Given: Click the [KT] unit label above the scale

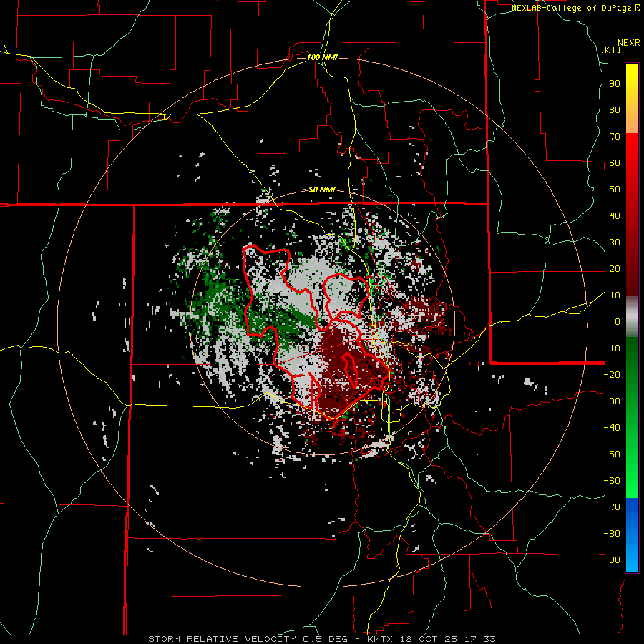Looking at the screenshot, I should pyautogui.click(x=611, y=49).
